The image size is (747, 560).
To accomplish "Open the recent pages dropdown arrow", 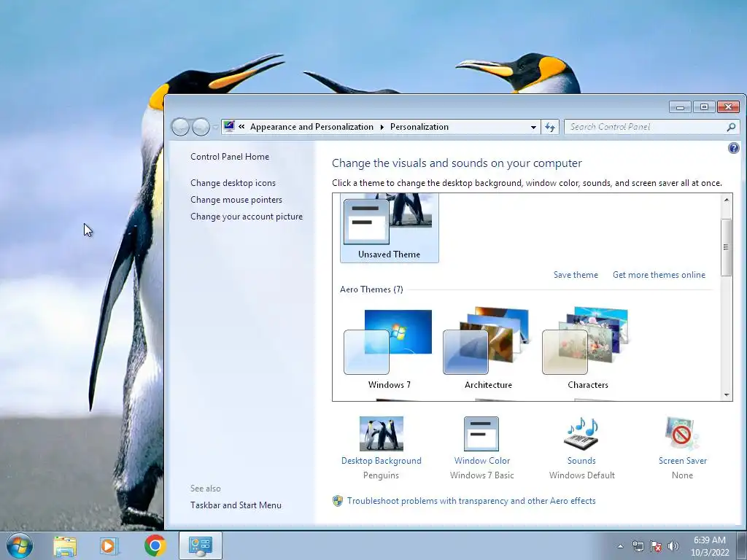I will coord(215,127).
